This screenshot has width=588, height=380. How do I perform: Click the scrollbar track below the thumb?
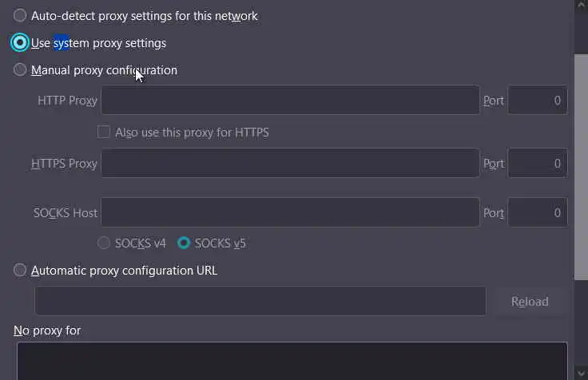pos(581,327)
